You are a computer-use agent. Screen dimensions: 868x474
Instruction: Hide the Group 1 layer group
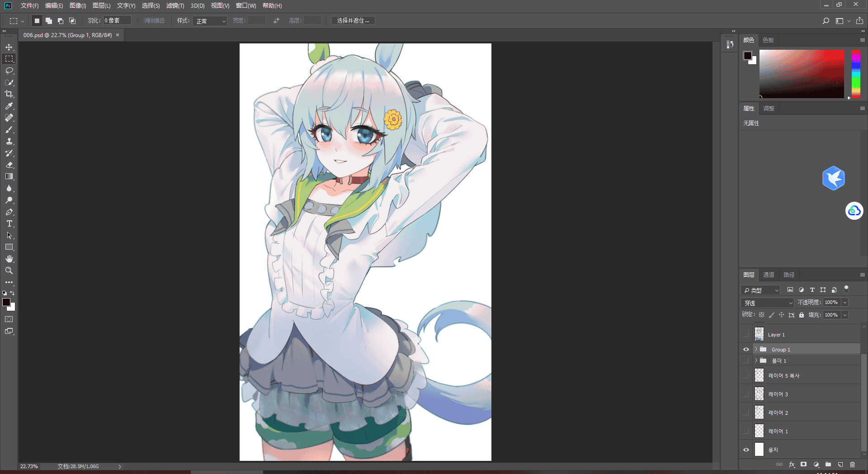coord(746,349)
